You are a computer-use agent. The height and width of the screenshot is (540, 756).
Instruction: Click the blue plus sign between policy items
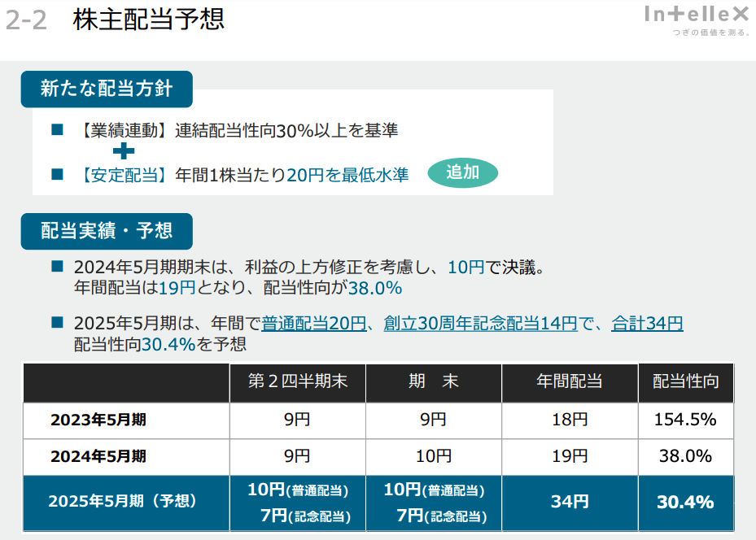(124, 150)
